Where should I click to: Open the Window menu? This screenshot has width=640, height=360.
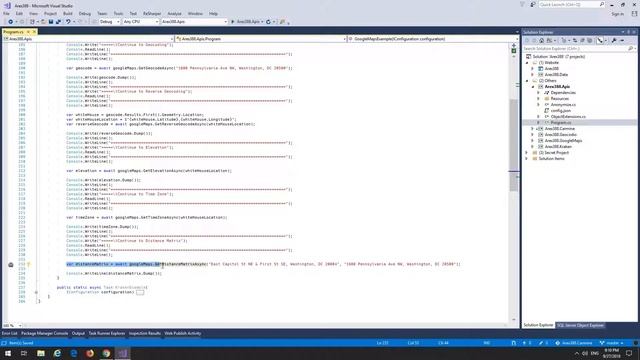195,13
